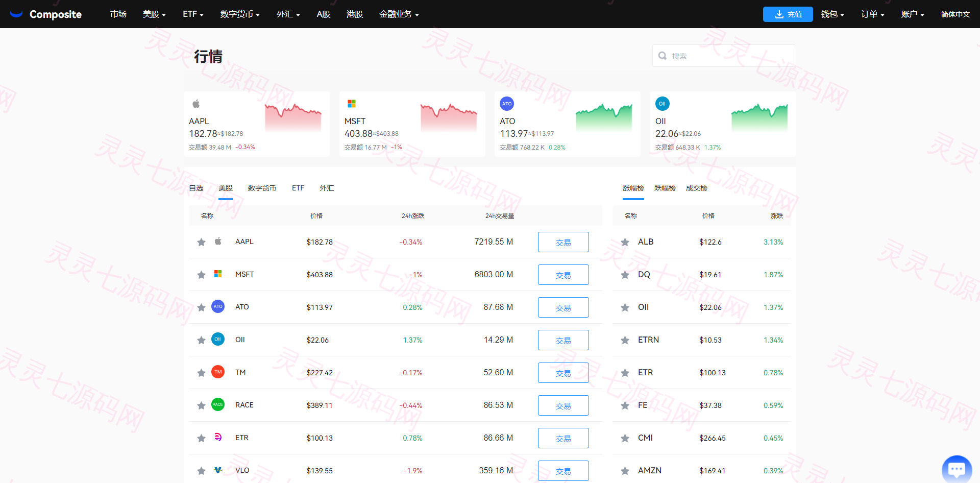
Task: Expand the 外汇 dropdown in navbar
Action: [x=288, y=14]
